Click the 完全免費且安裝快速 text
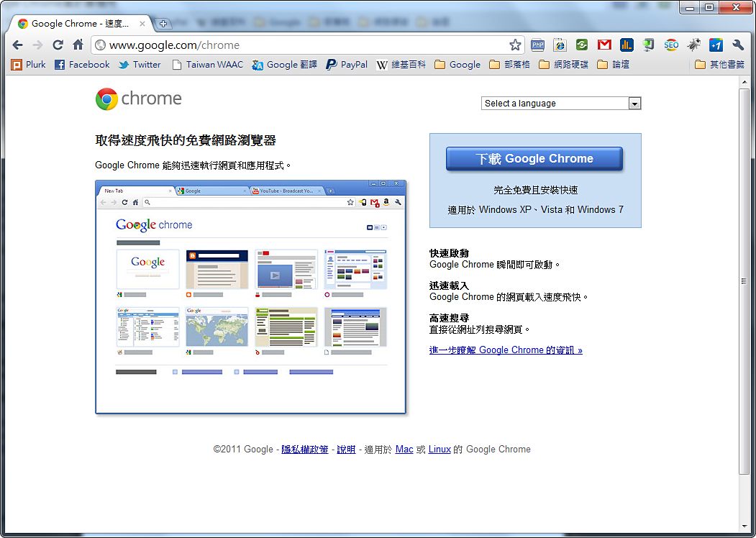This screenshot has height=538, width=756. 536,190
